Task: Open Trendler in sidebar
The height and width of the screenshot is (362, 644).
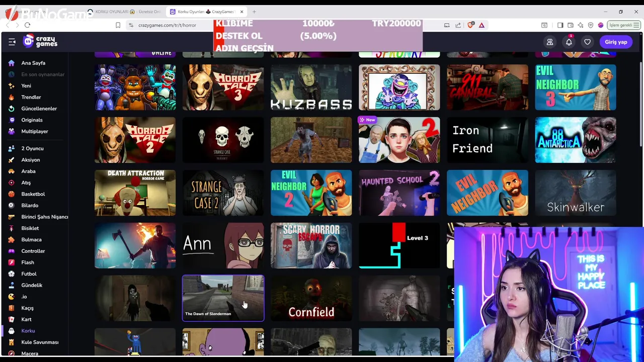Action: pyautogui.click(x=31, y=97)
